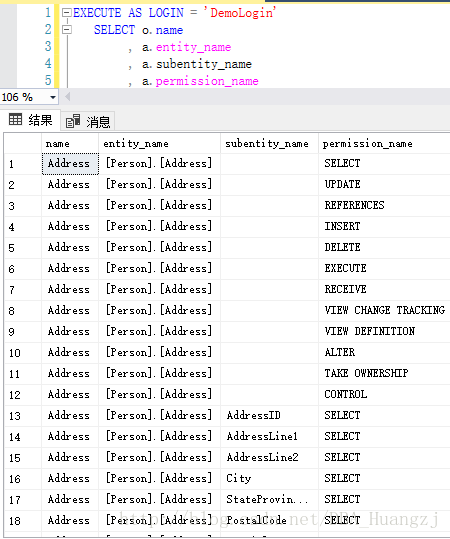
Task: Select row header number 5
Action: click(23, 248)
